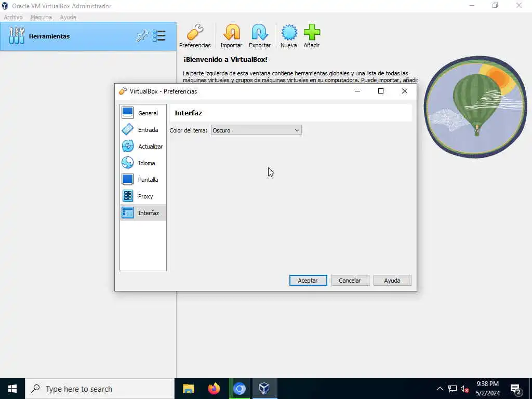Click the 'Color del tema:' label

(x=188, y=130)
